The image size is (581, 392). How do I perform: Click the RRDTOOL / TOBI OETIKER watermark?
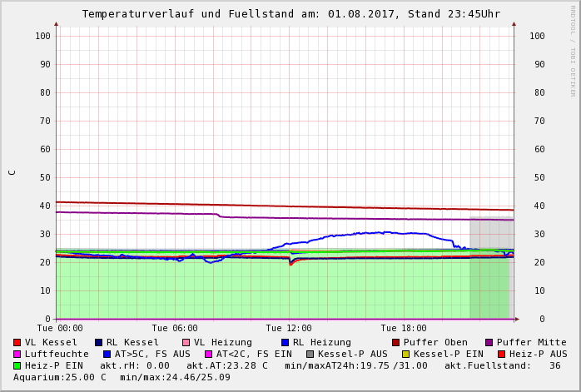click(x=573, y=50)
